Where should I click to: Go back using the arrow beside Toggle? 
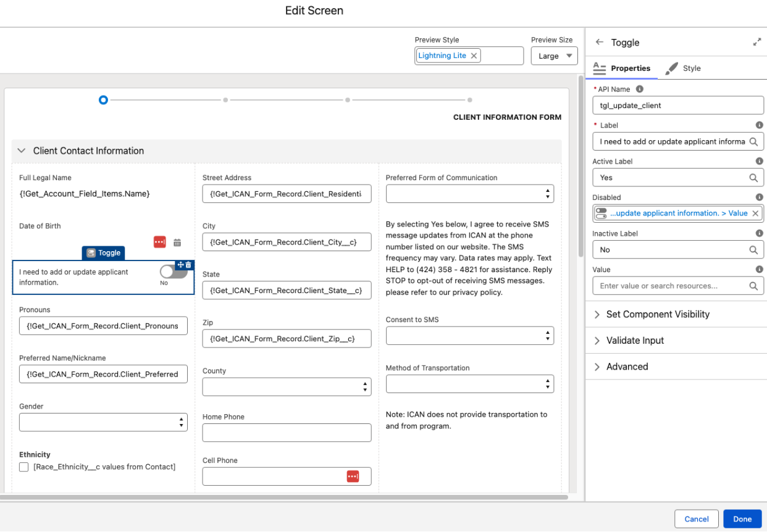click(599, 43)
